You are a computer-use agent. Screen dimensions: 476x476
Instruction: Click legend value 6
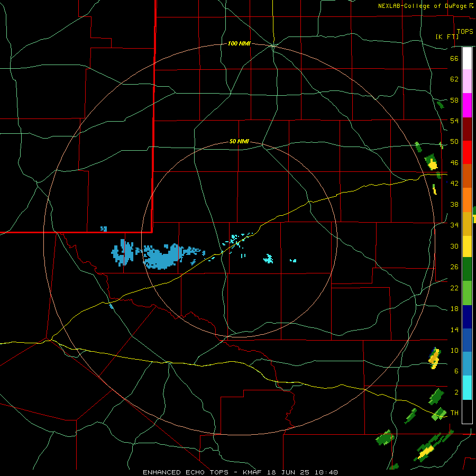click(x=456, y=371)
